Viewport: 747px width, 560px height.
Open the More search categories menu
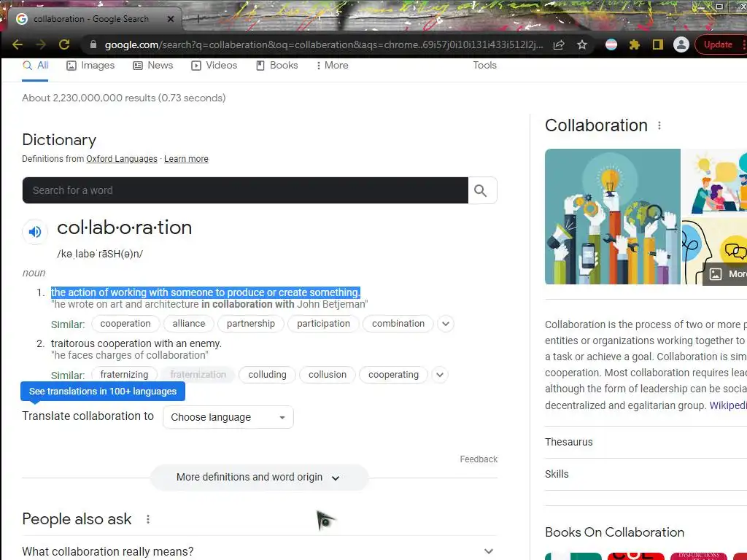332,66
